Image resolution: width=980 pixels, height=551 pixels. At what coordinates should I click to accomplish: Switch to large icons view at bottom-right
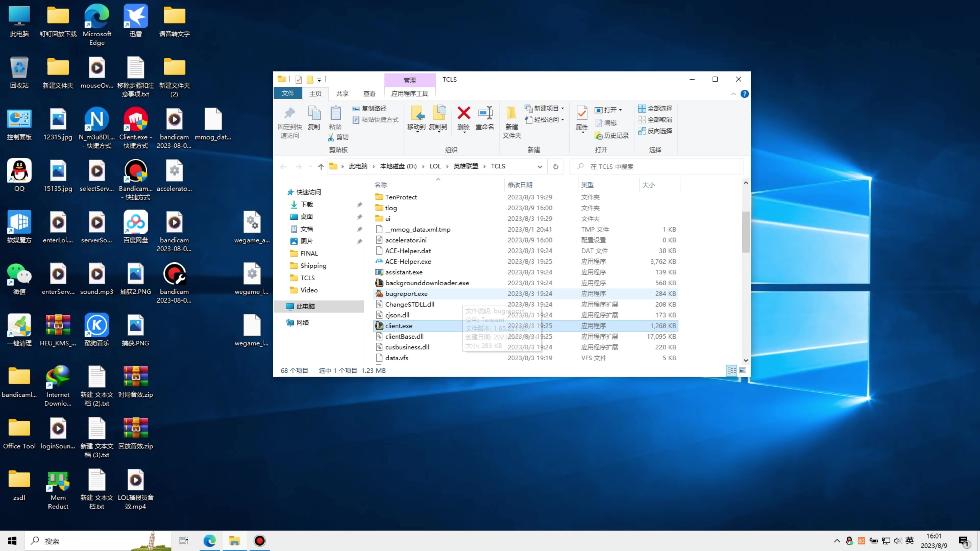tap(742, 370)
